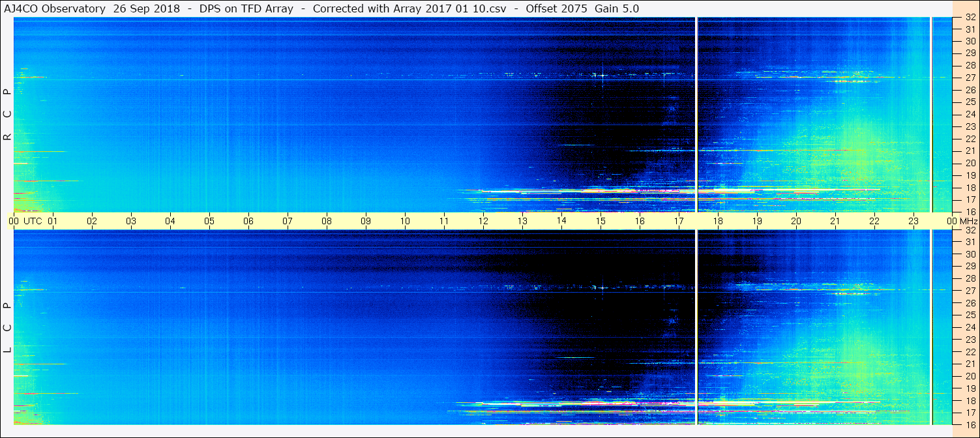Select hour 06 on the UTC time axis
The width and height of the screenshot is (980, 438).
click(248, 221)
